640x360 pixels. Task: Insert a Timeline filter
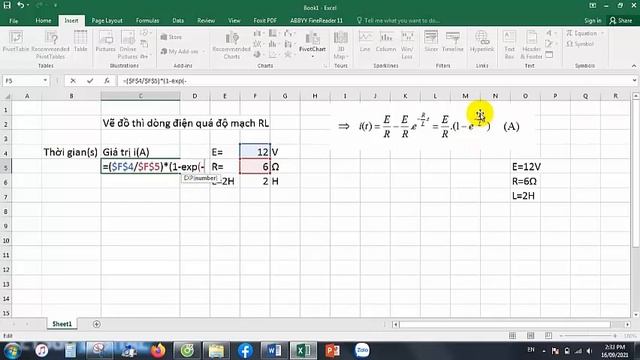[453, 42]
